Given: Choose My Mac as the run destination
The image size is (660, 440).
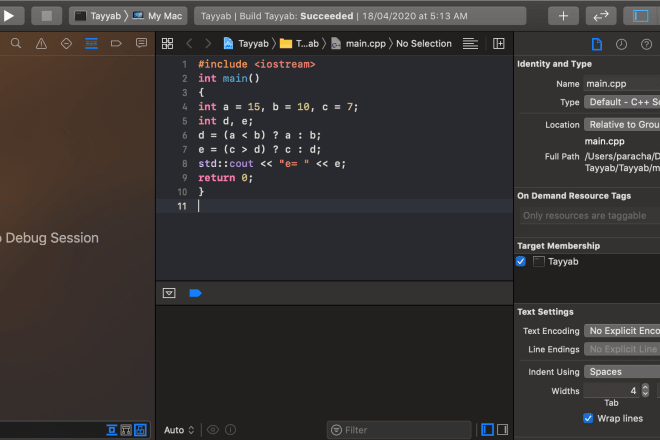Looking at the screenshot, I should (158, 16).
